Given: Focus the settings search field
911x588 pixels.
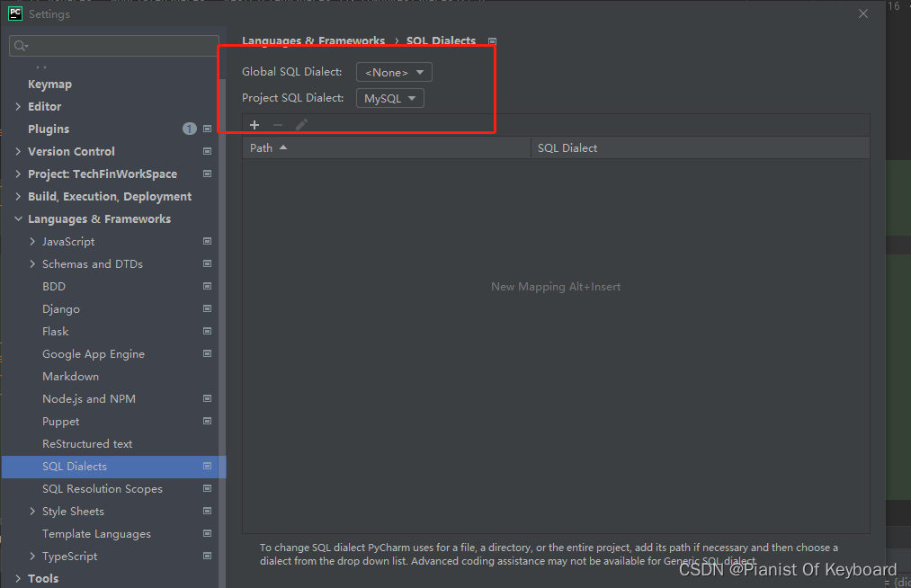Looking at the screenshot, I should click(x=114, y=45).
